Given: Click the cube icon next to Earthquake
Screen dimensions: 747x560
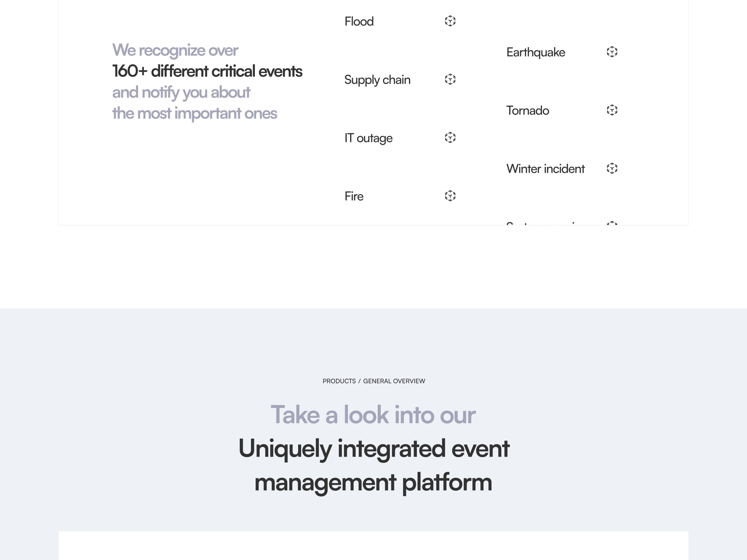Looking at the screenshot, I should tap(612, 52).
